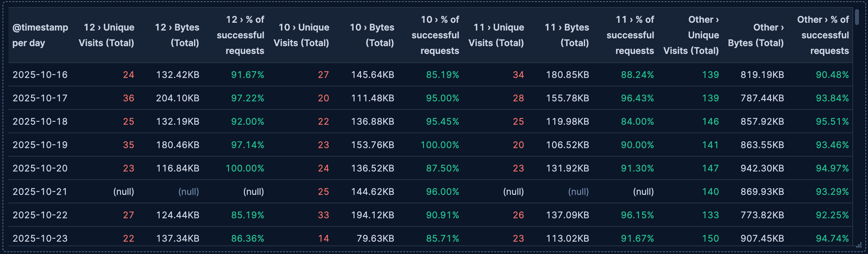
Task: Select the 2025-10-21 timestamp cell
Action: click(40, 192)
